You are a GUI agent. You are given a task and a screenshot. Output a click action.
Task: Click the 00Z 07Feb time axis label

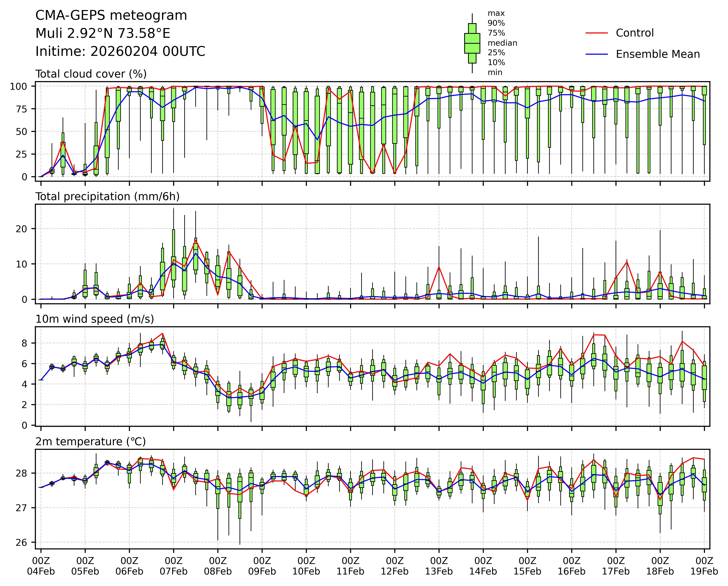174,566
